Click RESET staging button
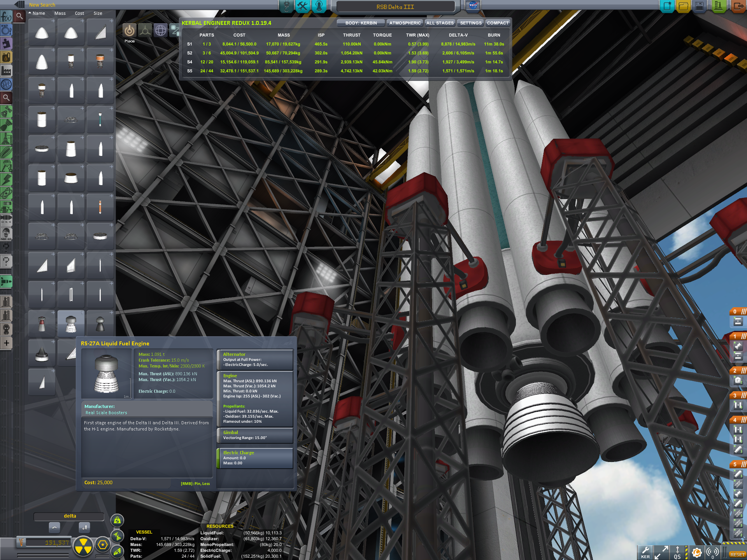The image size is (747, 560). pos(738,555)
